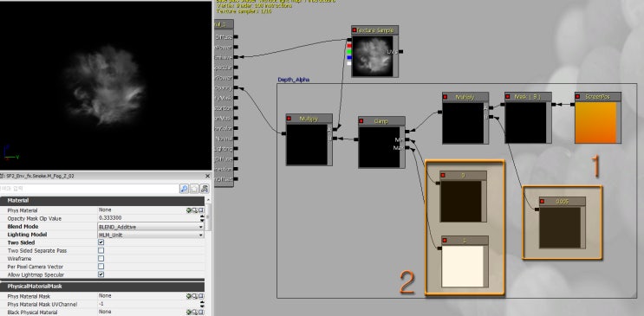Toggle red preview square on ScreenPos node
644x316 pixels.
pos(577,97)
